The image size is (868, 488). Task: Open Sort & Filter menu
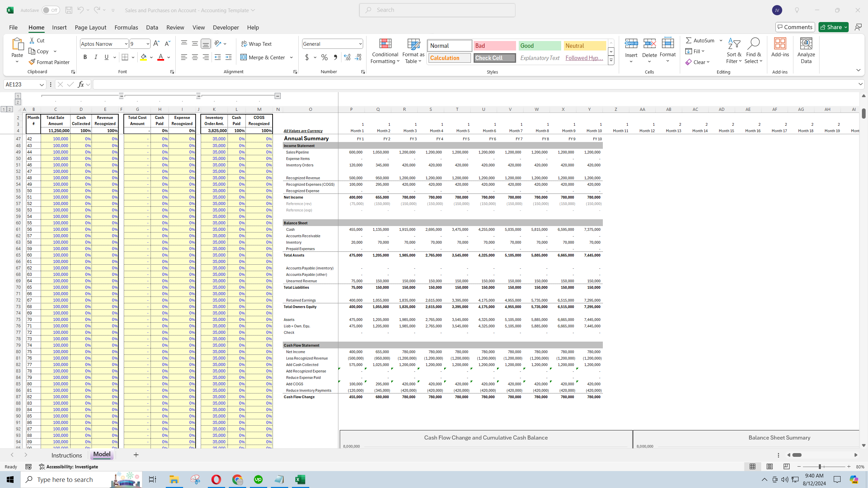[x=734, y=51]
